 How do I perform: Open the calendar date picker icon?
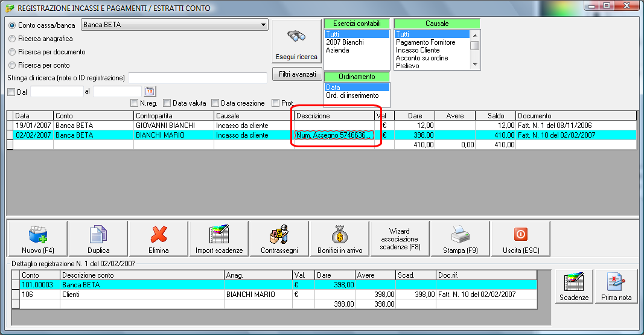point(150,91)
